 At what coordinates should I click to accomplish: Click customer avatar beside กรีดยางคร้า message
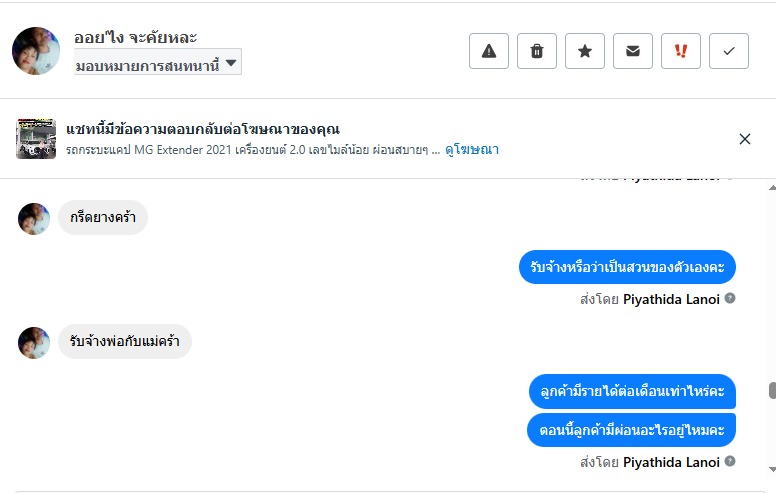[34, 218]
